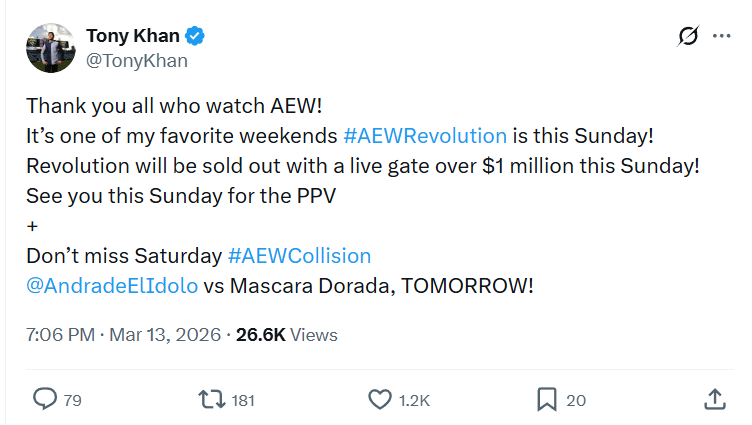Bookmark this post

pos(546,399)
